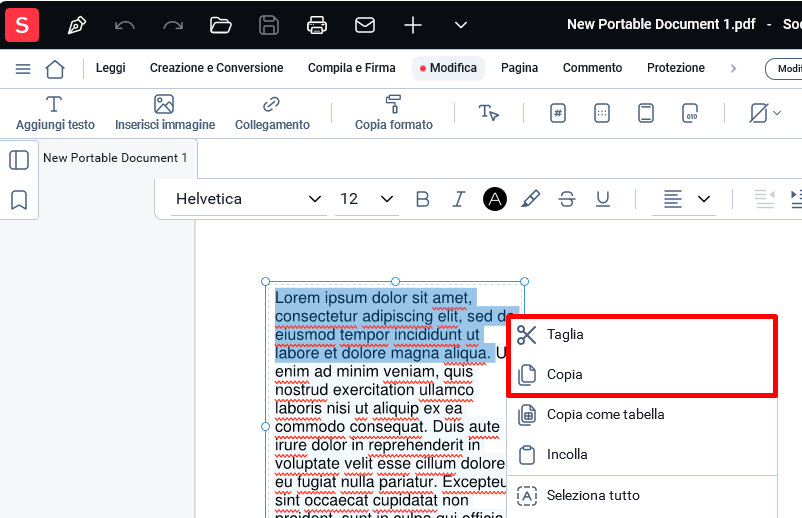This screenshot has height=518, width=802.
Task: Choose Taglia in the context menu
Action: coord(642,334)
